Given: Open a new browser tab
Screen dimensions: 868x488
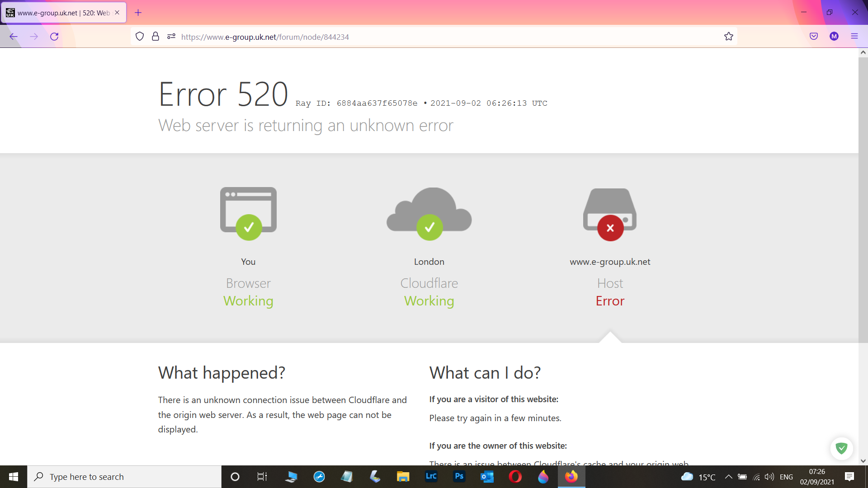Looking at the screenshot, I should (x=138, y=13).
